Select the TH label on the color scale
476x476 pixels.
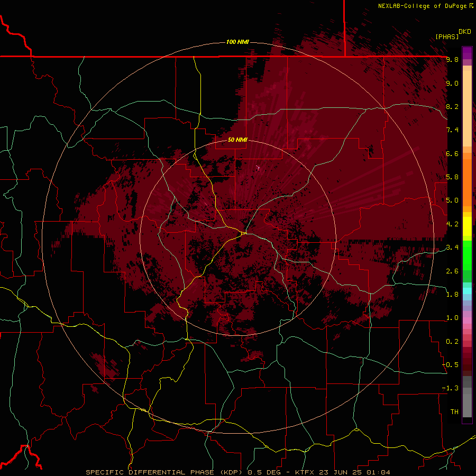[x=454, y=411]
